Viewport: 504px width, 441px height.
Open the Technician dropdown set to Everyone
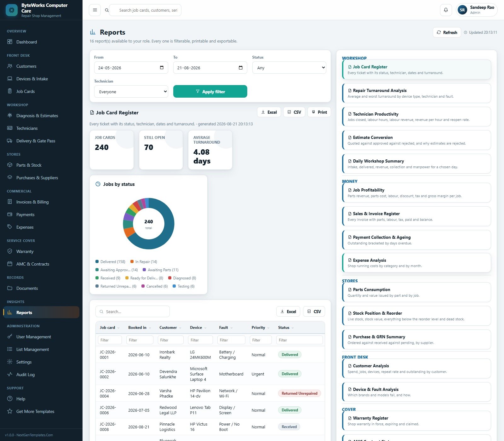tap(131, 92)
